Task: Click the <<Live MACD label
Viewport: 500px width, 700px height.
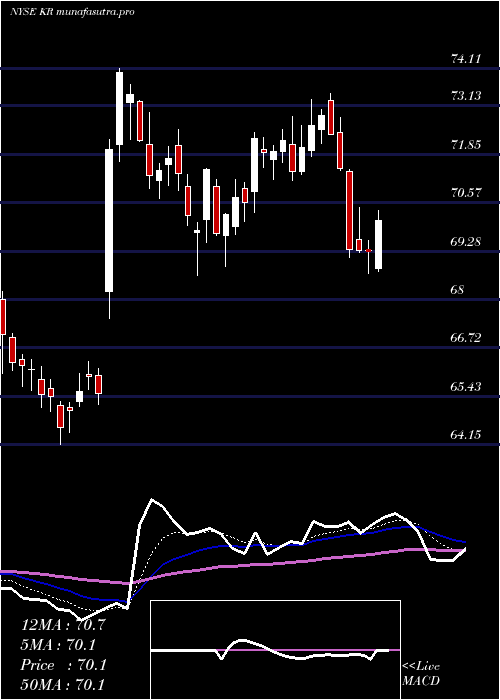Action: point(421,674)
